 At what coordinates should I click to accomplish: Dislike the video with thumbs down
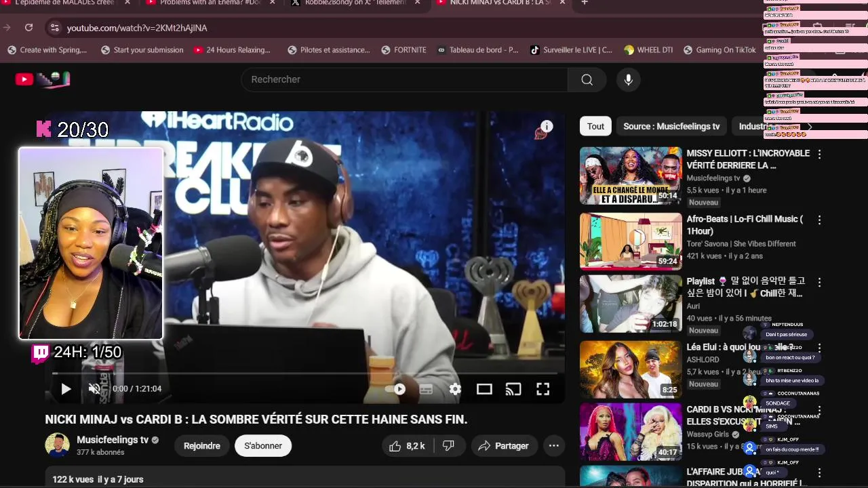(448, 446)
